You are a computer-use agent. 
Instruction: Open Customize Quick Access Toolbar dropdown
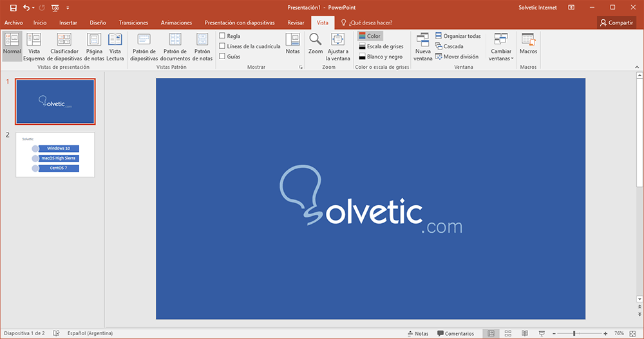tap(68, 8)
